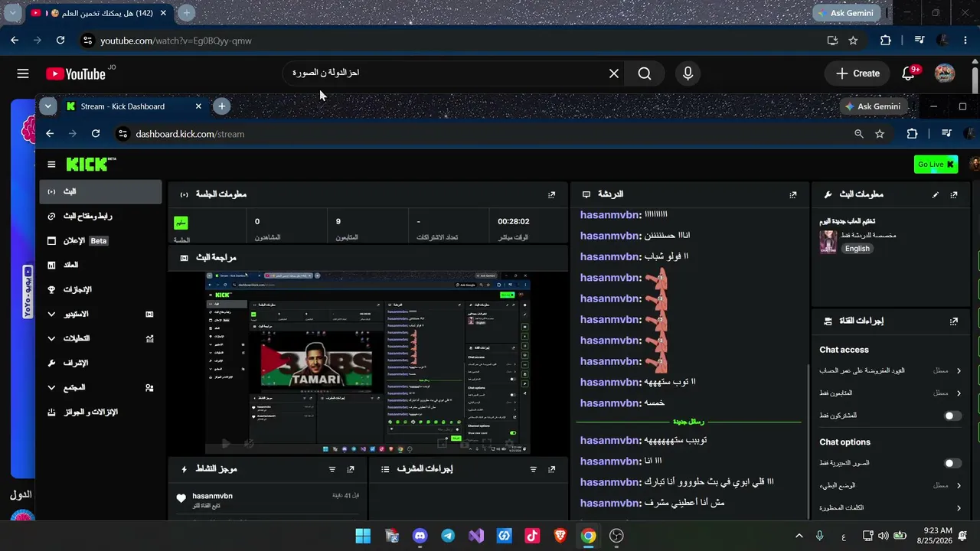
Task: Open tab search dropdown in Kick window
Action: 48,106
